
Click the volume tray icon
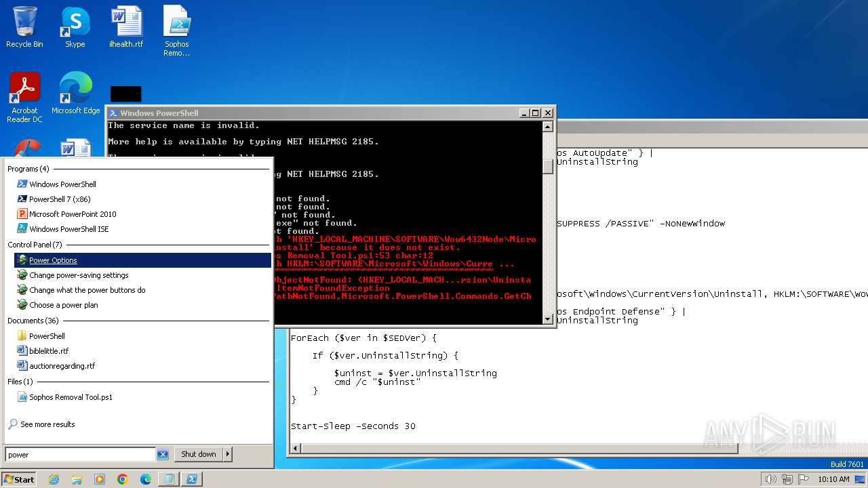click(x=770, y=479)
